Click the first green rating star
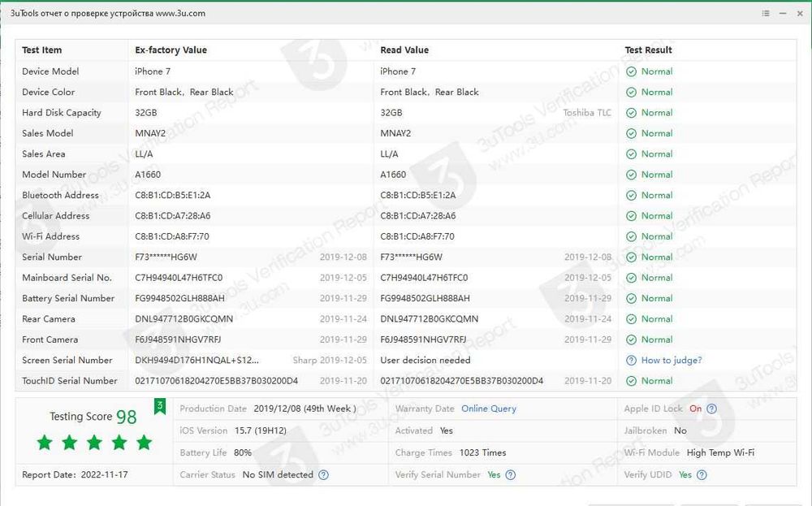812x506 pixels. pos(45,443)
